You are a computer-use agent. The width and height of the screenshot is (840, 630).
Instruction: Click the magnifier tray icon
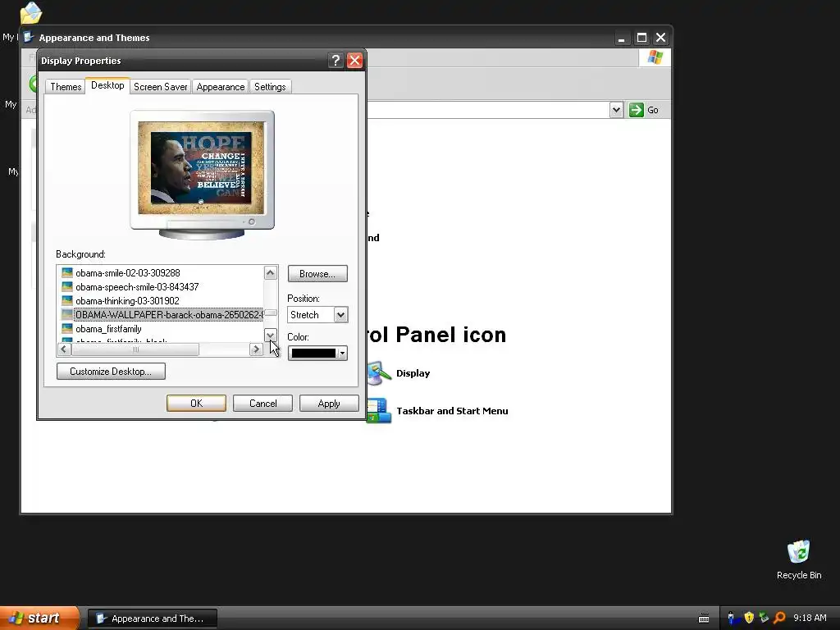pyautogui.click(x=779, y=618)
